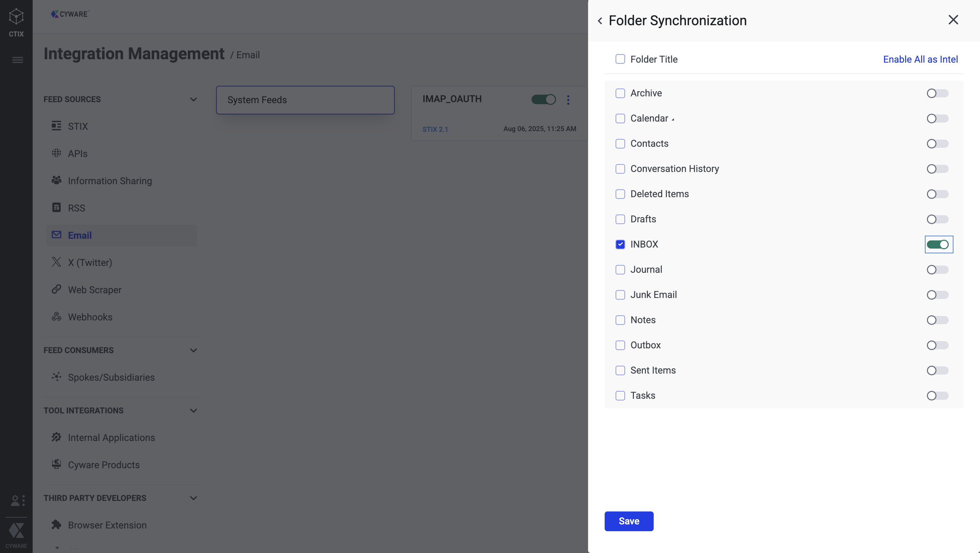Image resolution: width=980 pixels, height=553 pixels.
Task: Open IMAP_OAUTH three-dot options menu
Action: 568,100
